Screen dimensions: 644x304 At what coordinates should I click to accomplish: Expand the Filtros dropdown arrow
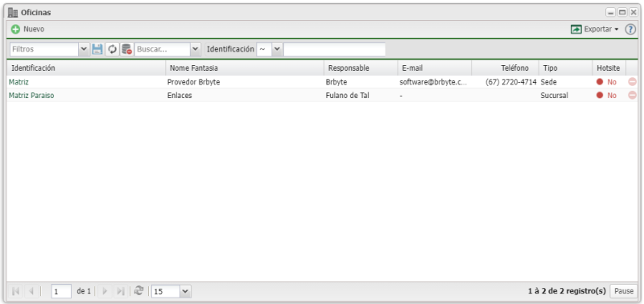[x=84, y=49]
